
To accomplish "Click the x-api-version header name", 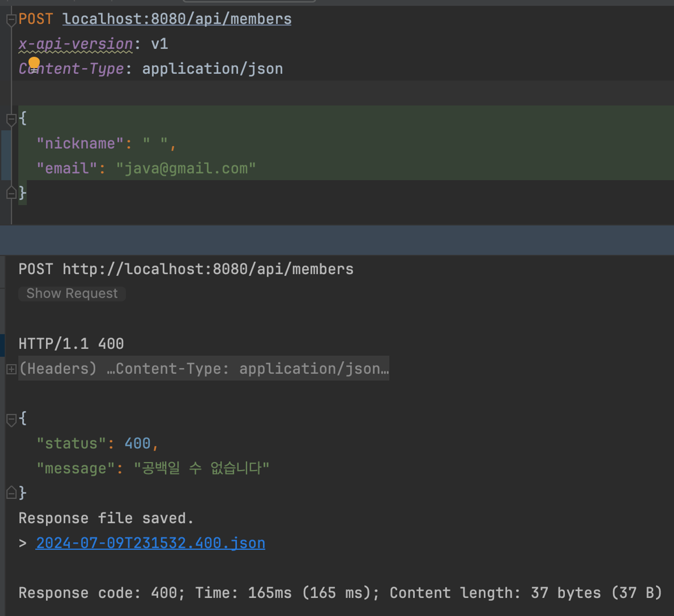I will coord(75,44).
